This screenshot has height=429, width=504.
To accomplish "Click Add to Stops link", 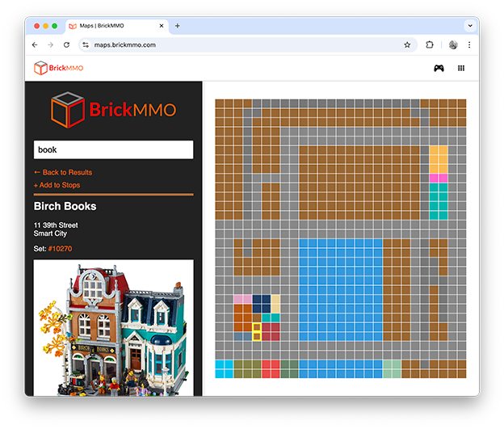I will (57, 185).
